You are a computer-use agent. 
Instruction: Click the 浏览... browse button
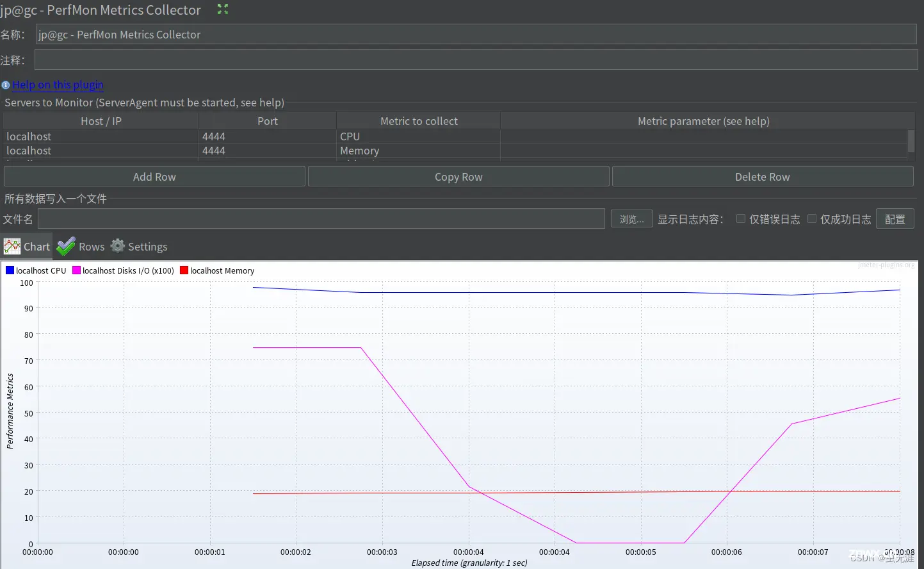pos(632,219)
